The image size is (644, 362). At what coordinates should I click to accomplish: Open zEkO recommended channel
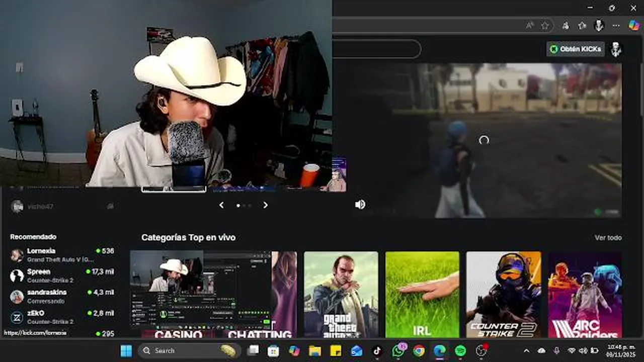tap(62, 317)
